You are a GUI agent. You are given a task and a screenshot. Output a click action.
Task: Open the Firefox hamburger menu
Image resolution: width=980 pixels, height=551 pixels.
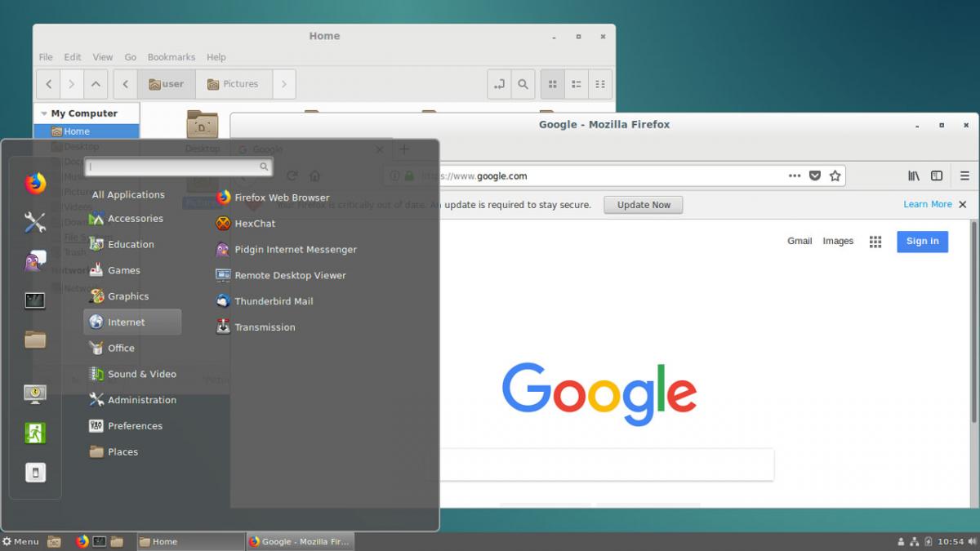964,176
